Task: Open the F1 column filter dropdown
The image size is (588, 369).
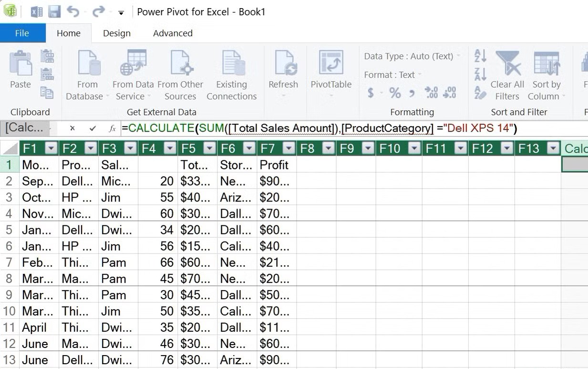Action: pos(51,148)
